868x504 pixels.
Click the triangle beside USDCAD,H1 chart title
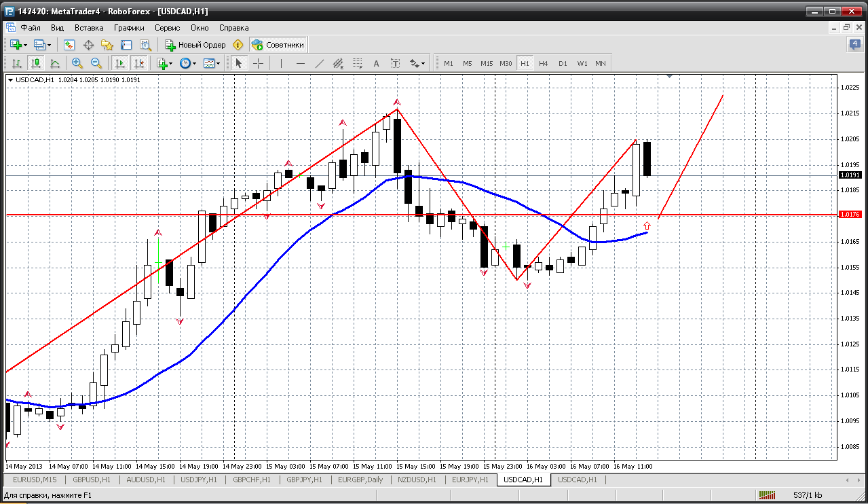point(10,80)
